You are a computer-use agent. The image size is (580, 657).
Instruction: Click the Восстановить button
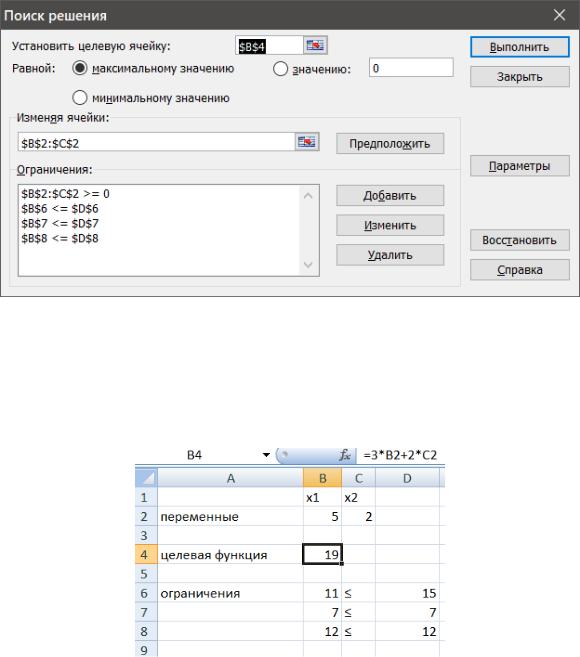pos(520,240)
